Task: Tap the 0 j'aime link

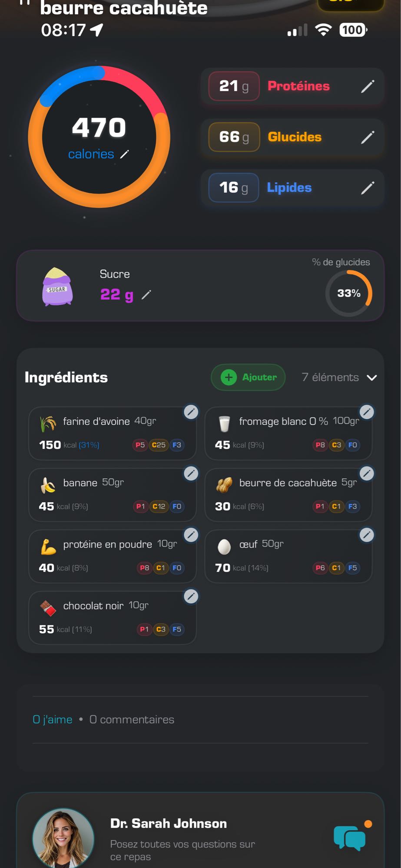Action: click(53, 720)
